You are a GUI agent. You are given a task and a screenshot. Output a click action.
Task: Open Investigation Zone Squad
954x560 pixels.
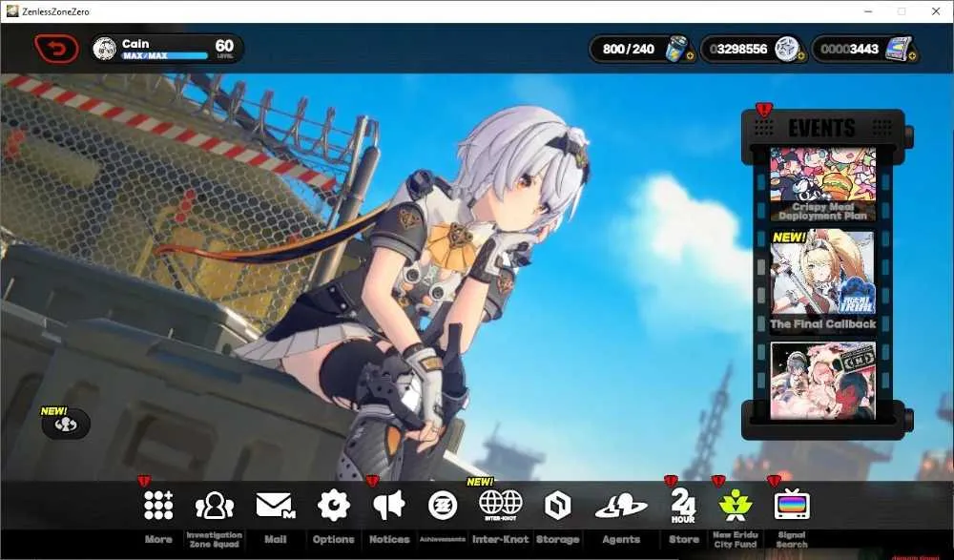click(x=214, y=506)
